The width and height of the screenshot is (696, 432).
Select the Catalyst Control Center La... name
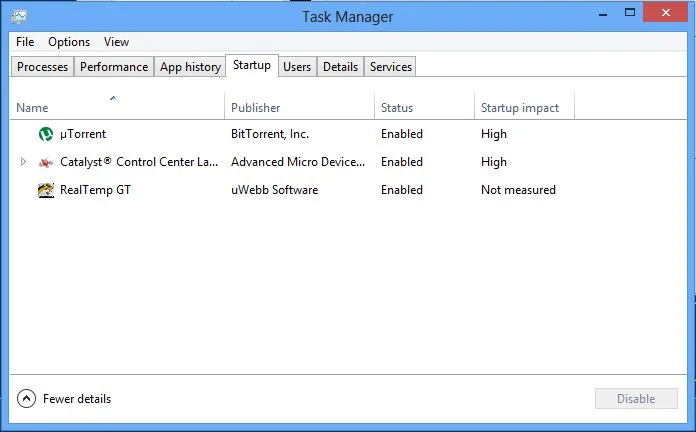click(x=139, y=162)
